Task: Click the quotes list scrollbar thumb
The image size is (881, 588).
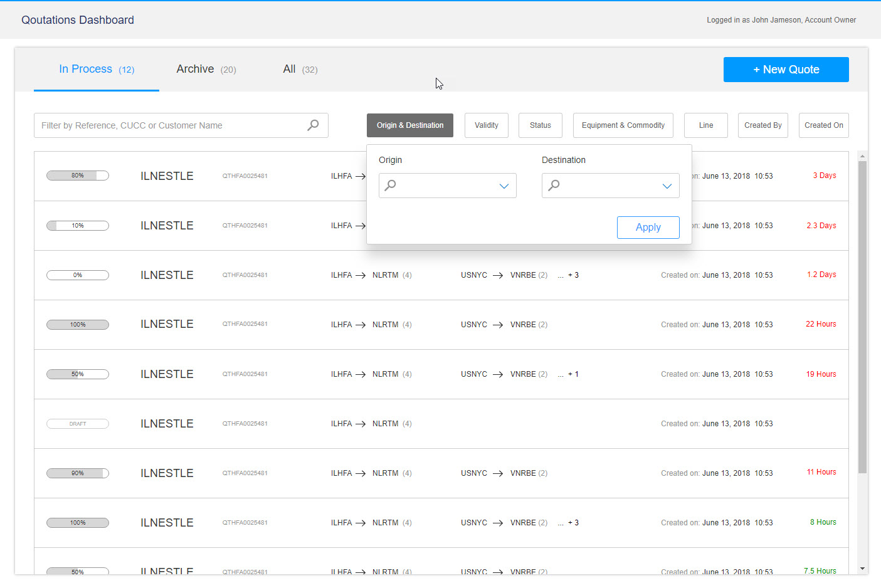Action: 863,317
